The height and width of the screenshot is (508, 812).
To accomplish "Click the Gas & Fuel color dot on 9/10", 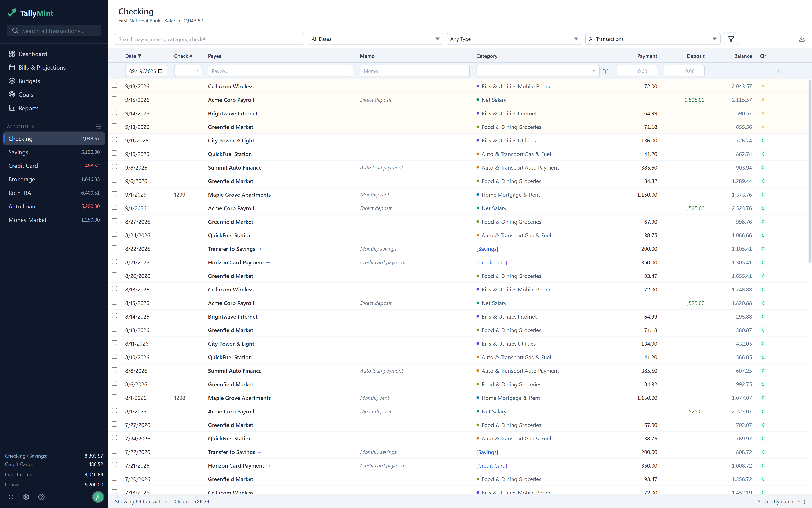I will pyautogui.click(x=478, y=154).
